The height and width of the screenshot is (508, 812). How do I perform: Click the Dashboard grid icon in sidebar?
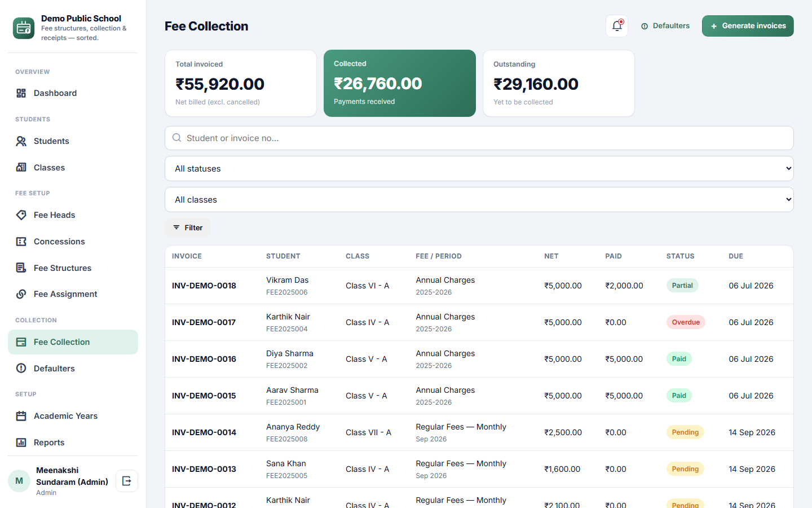coord(21,93)
